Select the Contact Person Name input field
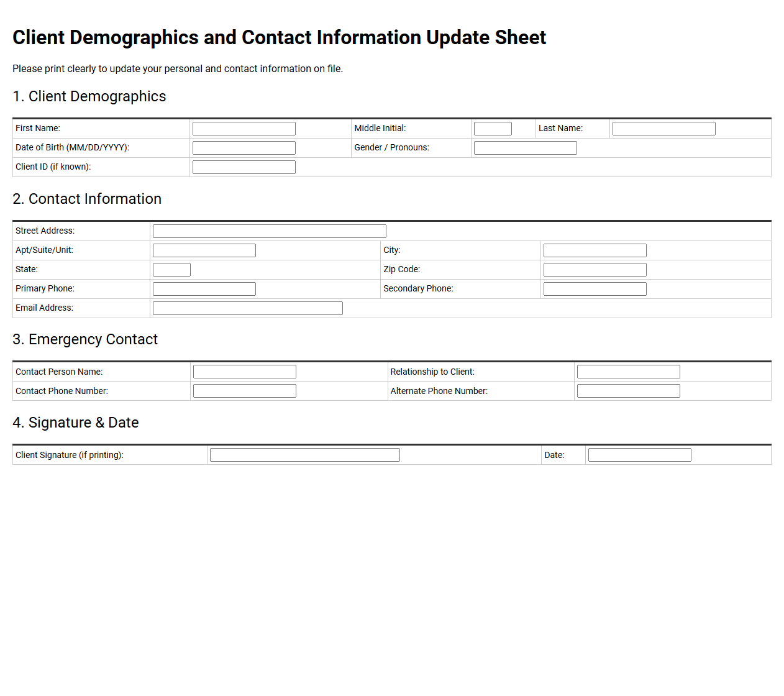 coord(245,372)
